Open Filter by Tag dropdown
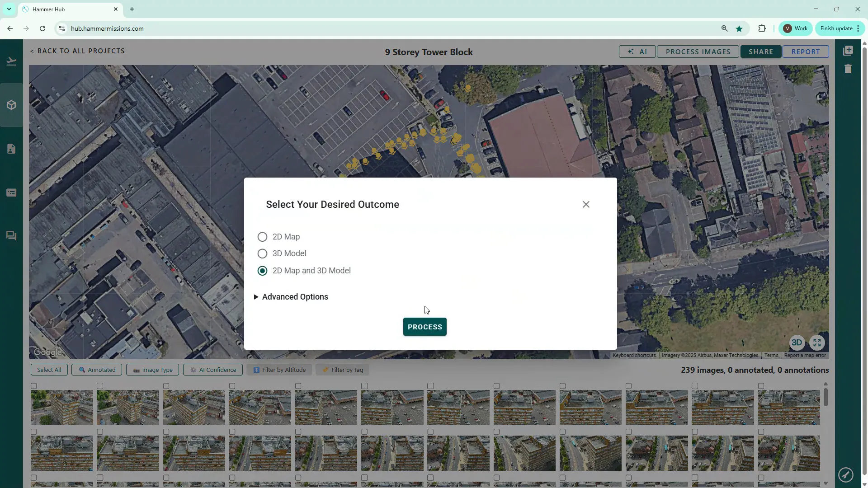The width and height of the screenshot is (868, 488). (x=342, y=370)
